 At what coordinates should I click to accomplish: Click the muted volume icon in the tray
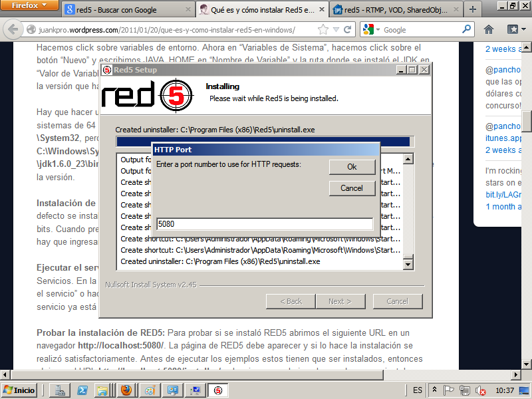[x=480, y=390]
